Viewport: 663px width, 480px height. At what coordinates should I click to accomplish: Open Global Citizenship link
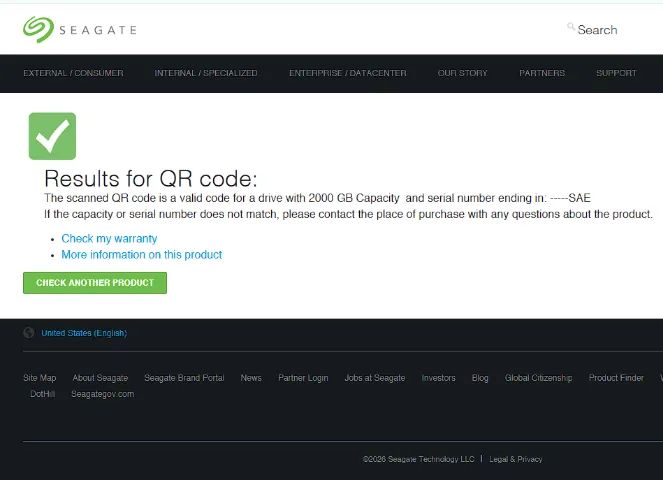tap(538, 378)
